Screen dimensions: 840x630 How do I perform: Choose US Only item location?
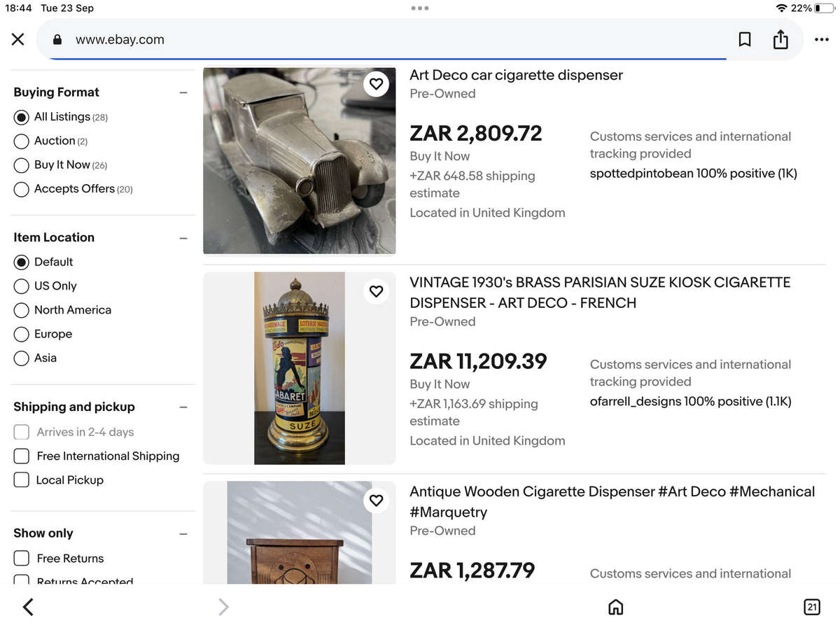pos(22,286)
